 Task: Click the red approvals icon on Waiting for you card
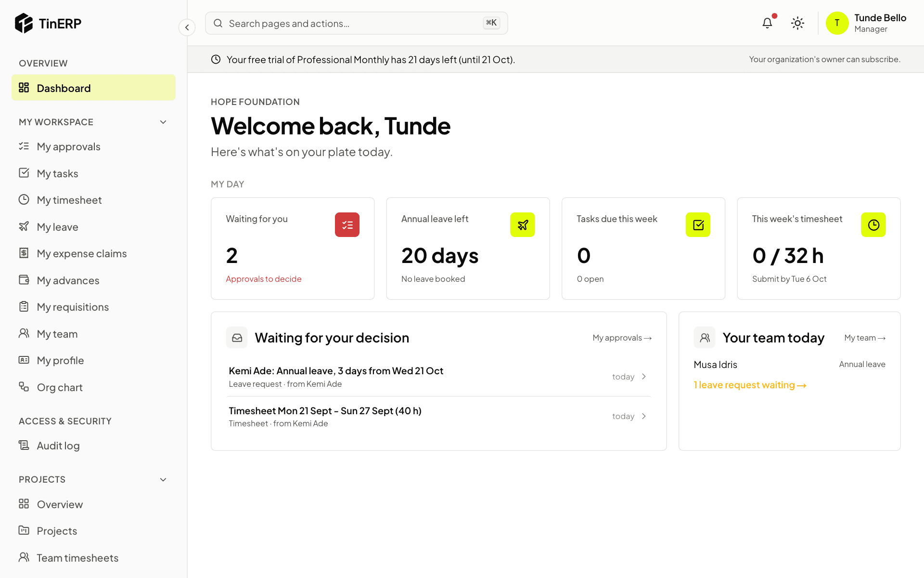point(347,224)
